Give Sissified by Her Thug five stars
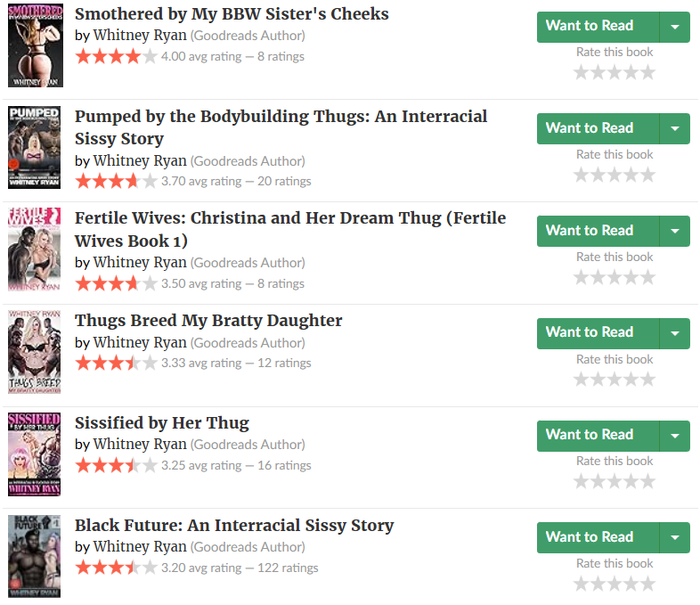 pyautogui.click(x=647, y=481)
